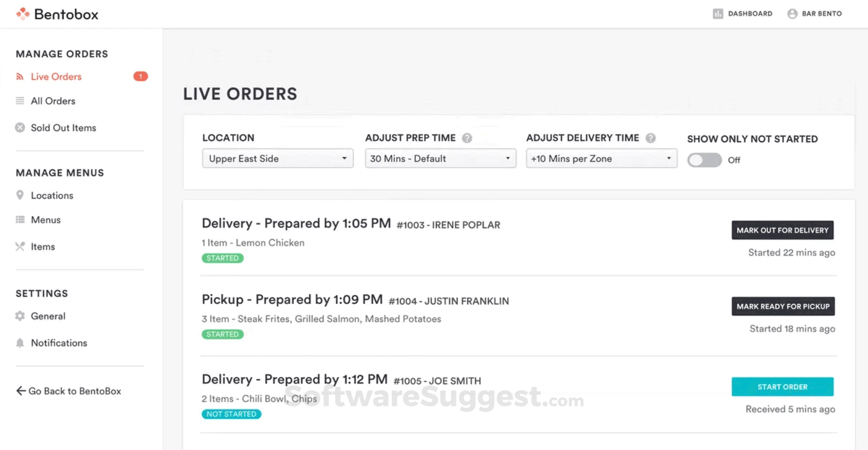868x450 pixels.
Task: Click the Adjust Prep Time help icon
Action: coord(467,138)
